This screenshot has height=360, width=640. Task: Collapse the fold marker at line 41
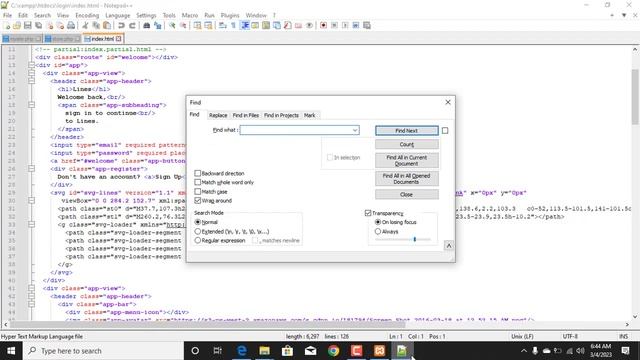[x=31, y=288]
